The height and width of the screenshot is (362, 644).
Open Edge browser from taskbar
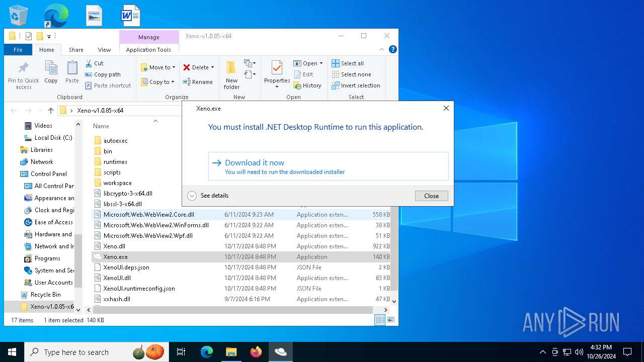pos(207,352)
